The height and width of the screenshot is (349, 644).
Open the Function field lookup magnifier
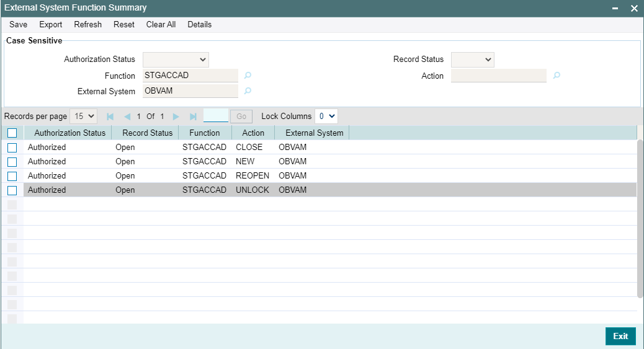248,75
